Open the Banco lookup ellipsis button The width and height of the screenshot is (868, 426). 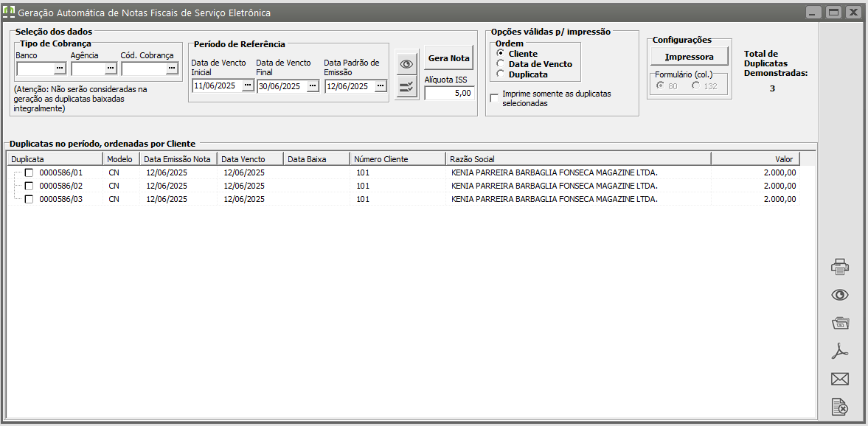point(59,68)
